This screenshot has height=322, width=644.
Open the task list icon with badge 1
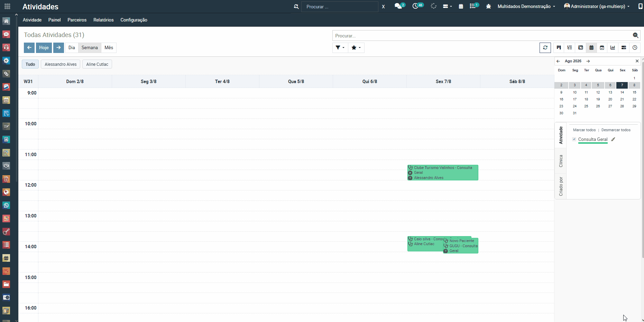(x=474, y=6)
